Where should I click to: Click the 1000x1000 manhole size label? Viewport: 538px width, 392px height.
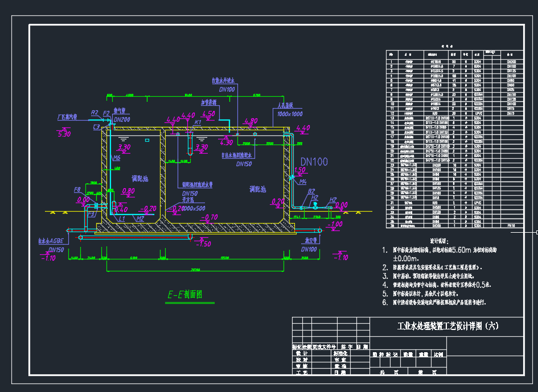click(290, 114)
